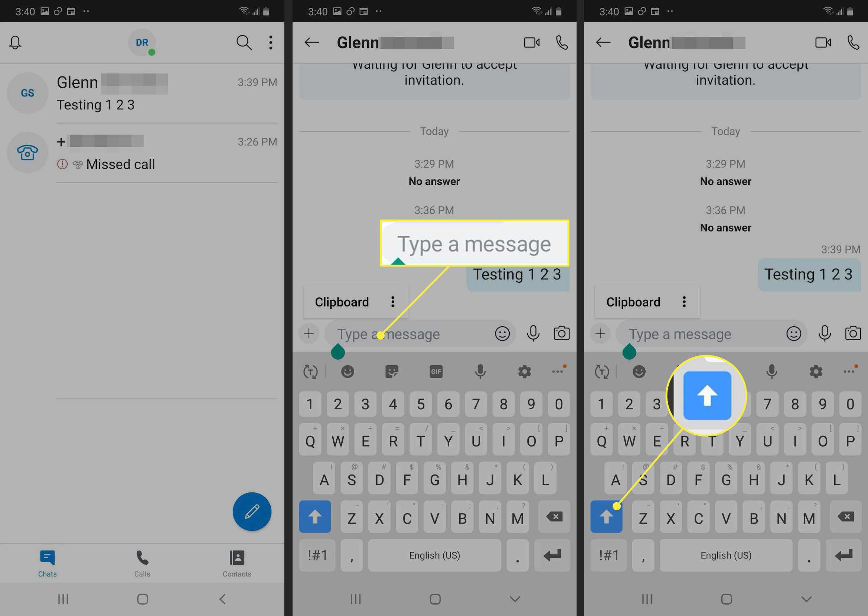Tap the GIF icon on keyboard toolbar
Viewport: 868px width, 616px height.
point(435,371)
